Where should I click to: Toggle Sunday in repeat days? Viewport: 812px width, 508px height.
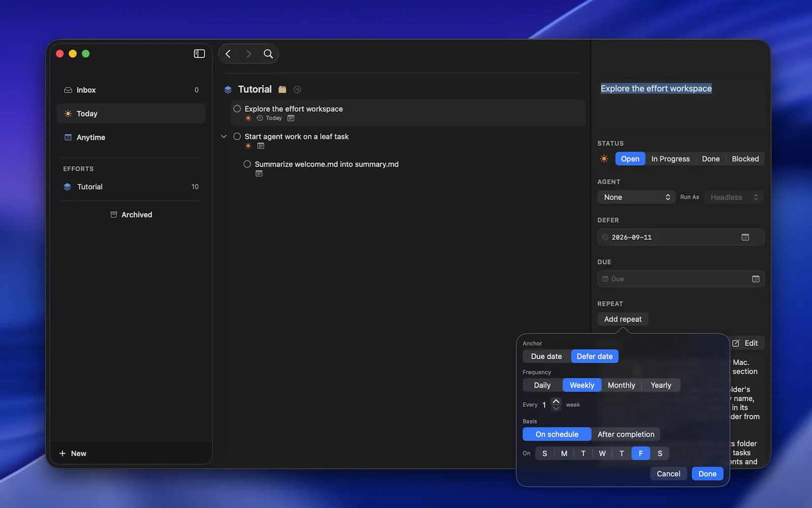click(545, 454)
